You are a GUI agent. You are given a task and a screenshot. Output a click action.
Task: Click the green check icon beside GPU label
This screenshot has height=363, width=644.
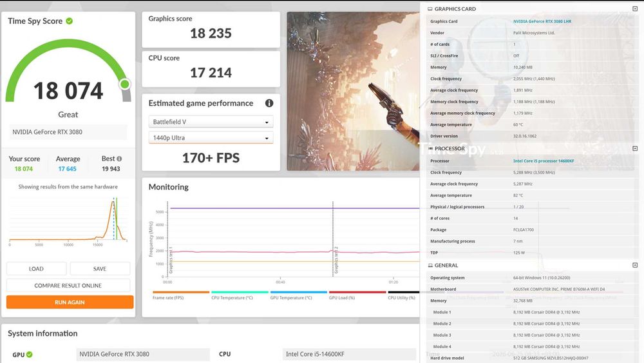tap(30, 355)
